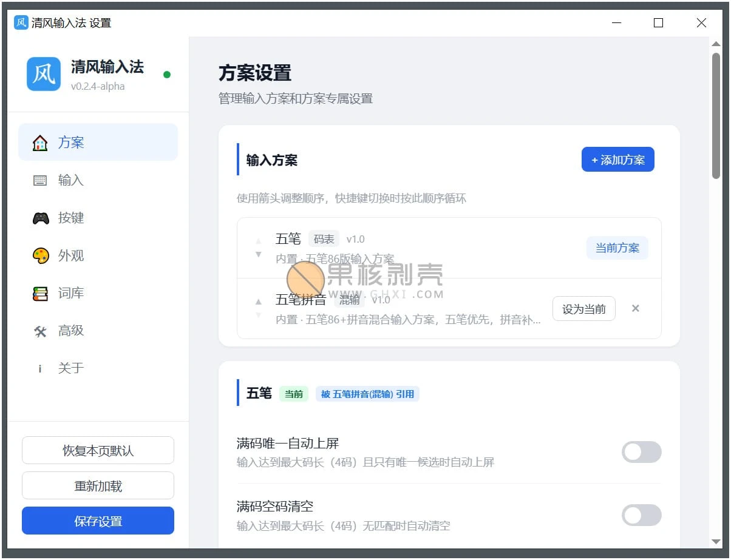Switch to the 输入 page
The height and width of the screenshot is (560, 731).
(x=98, y=180)
